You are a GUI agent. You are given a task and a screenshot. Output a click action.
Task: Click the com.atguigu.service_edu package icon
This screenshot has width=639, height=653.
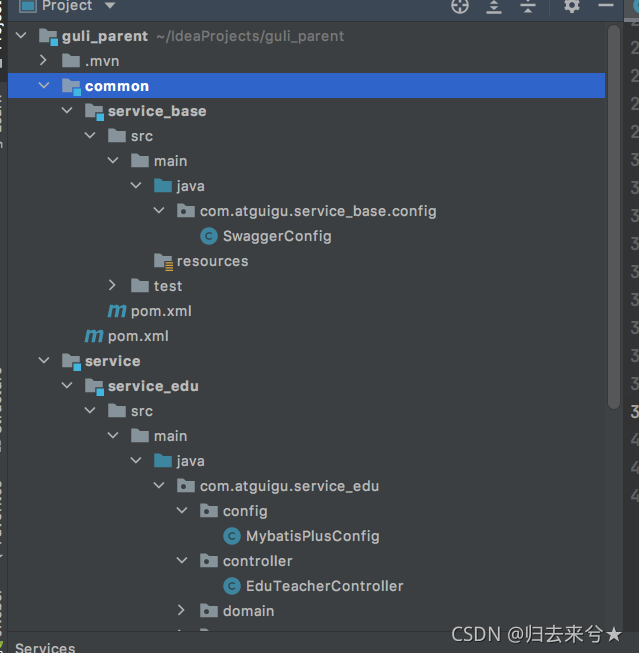186,486
